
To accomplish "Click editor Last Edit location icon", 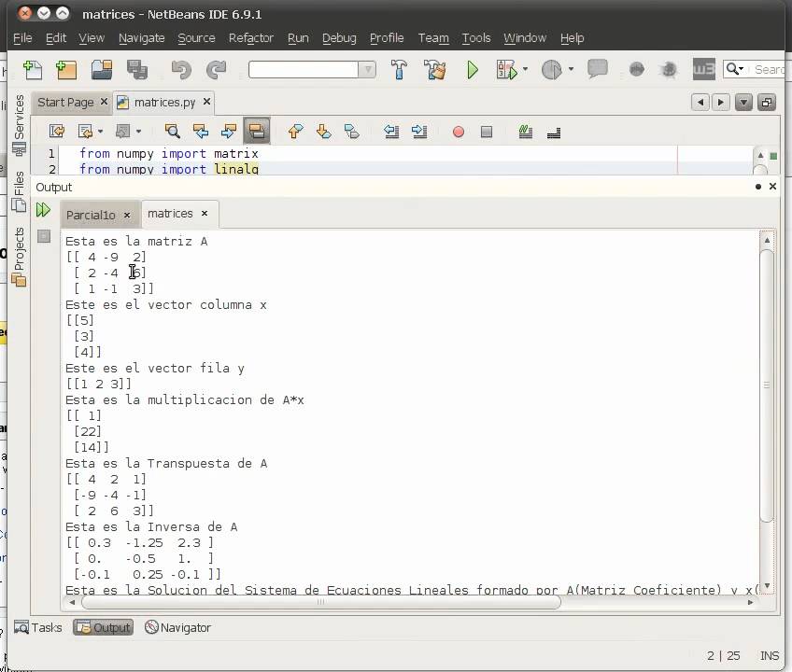I will 57,132.
